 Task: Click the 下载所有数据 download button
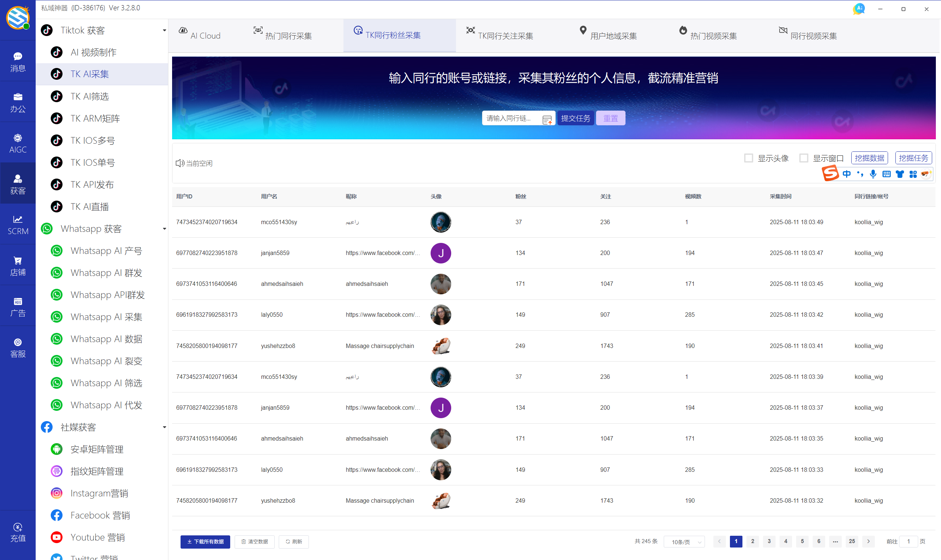pyautogui.click(x=205, y=542)
